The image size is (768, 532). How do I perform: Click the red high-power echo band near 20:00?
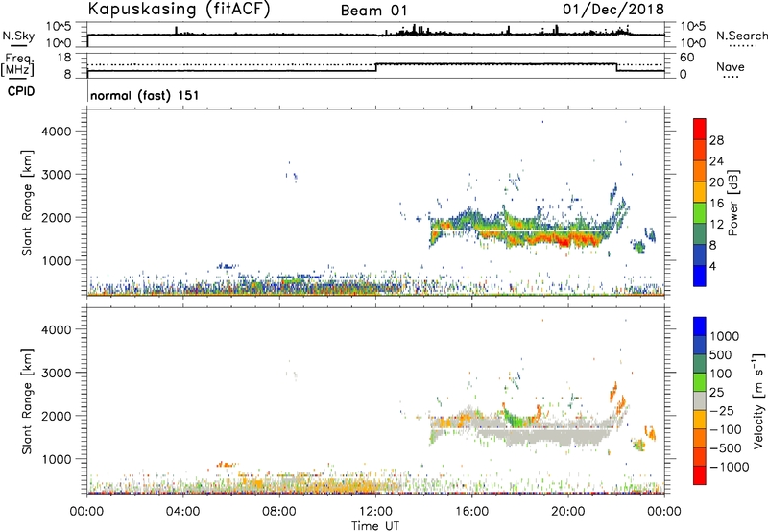coord(564,239)
